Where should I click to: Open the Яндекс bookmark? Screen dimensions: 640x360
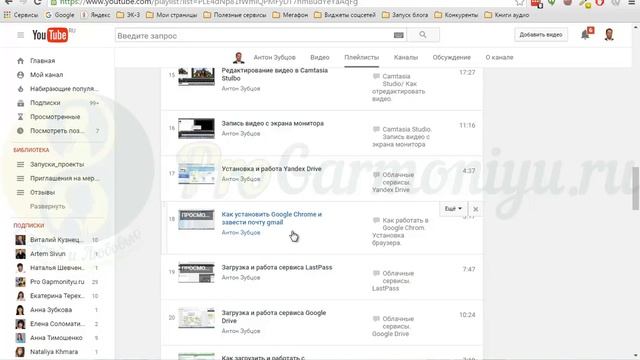(x=96, y=15)
